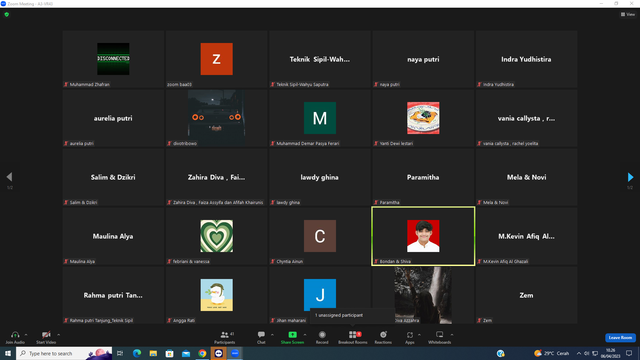
Task: Open Whiteboards
Action: point(440,337)
